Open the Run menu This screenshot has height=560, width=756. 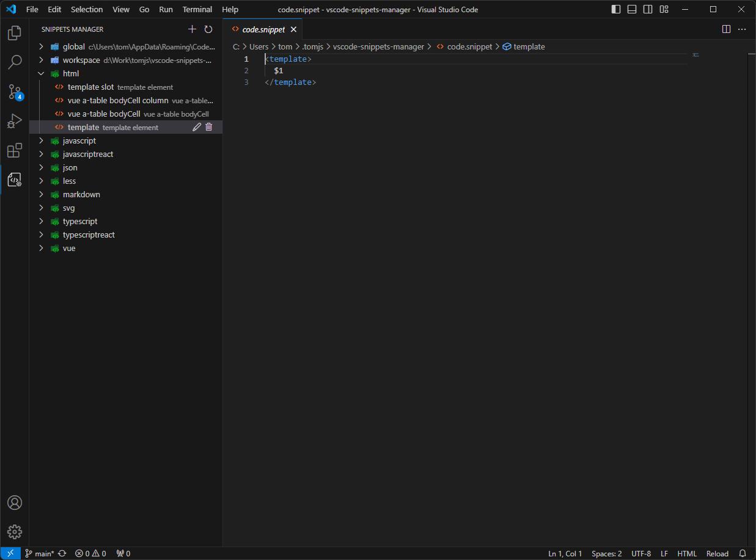point(166,9)
